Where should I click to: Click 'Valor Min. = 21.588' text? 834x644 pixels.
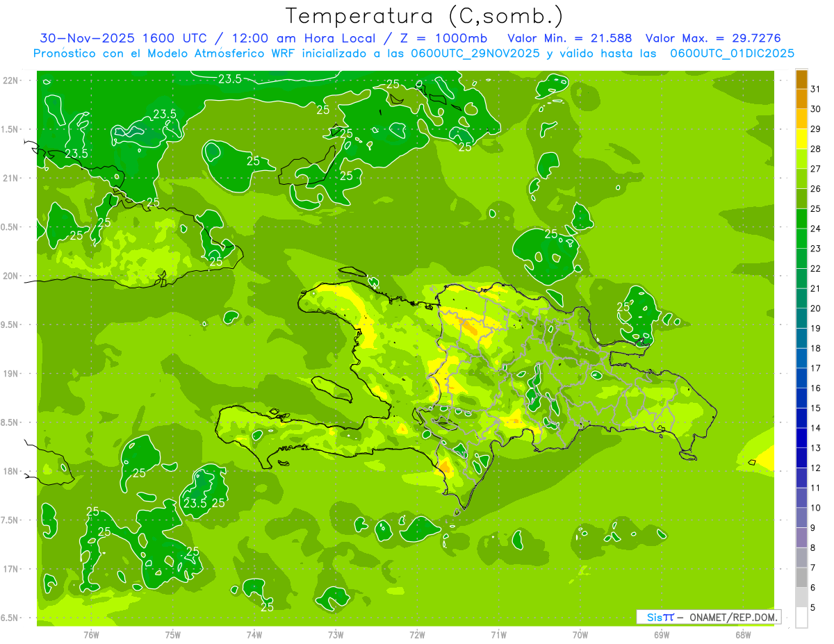569,38
